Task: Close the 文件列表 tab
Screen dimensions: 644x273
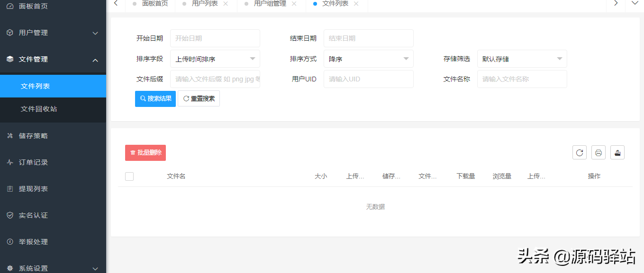Action: click(x=356, y=3)
